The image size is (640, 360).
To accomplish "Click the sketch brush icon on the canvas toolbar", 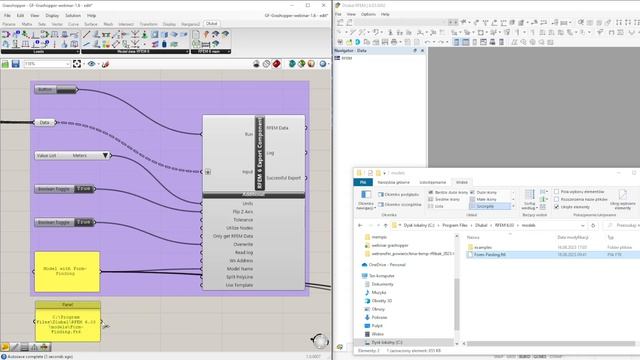I will 105,64.
